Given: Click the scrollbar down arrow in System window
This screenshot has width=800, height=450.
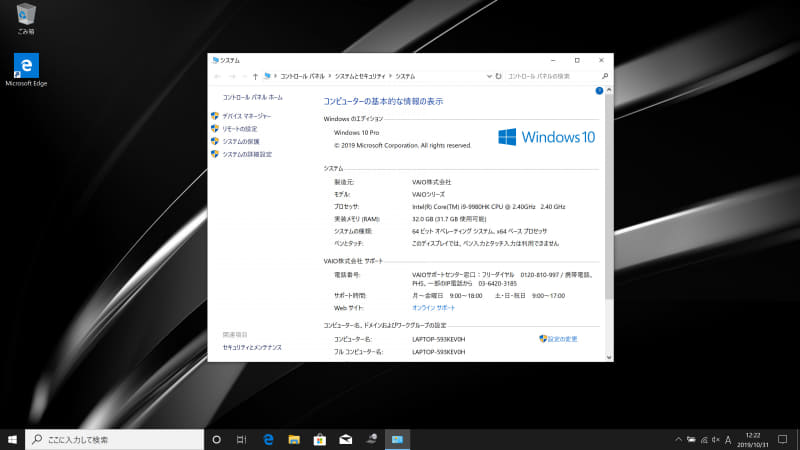Looking at the screenshot, I should (x=609, y=358).
